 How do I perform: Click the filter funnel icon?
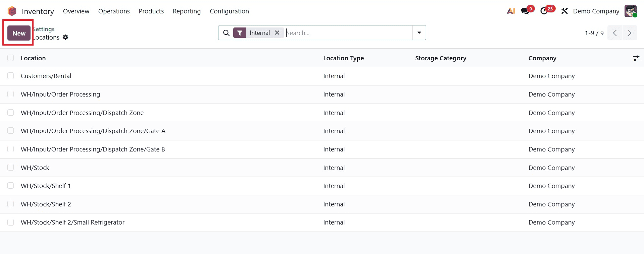pyautogui.click(x=240, y=33)
